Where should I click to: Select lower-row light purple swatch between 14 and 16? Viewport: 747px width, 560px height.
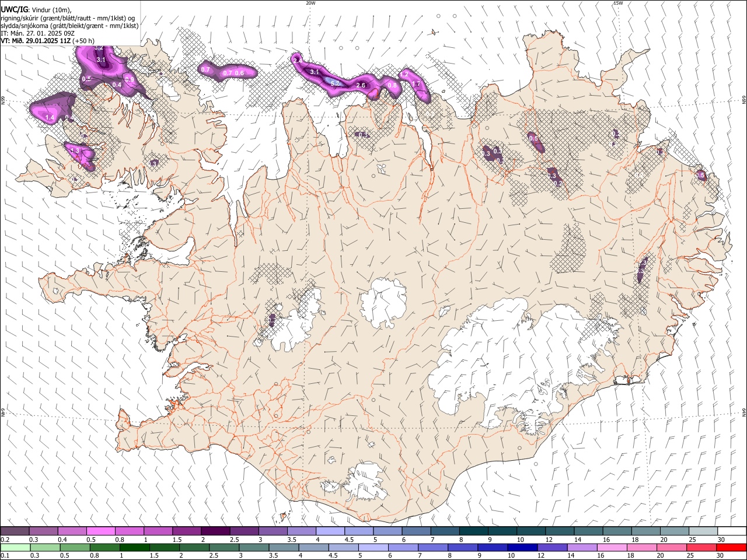tap(582, 548)
